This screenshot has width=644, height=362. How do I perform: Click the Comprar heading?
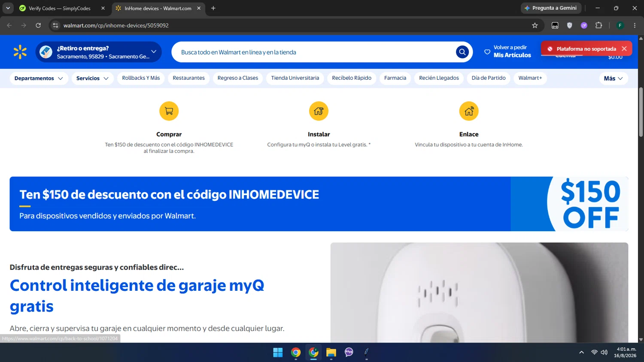[x=169, y=134]
